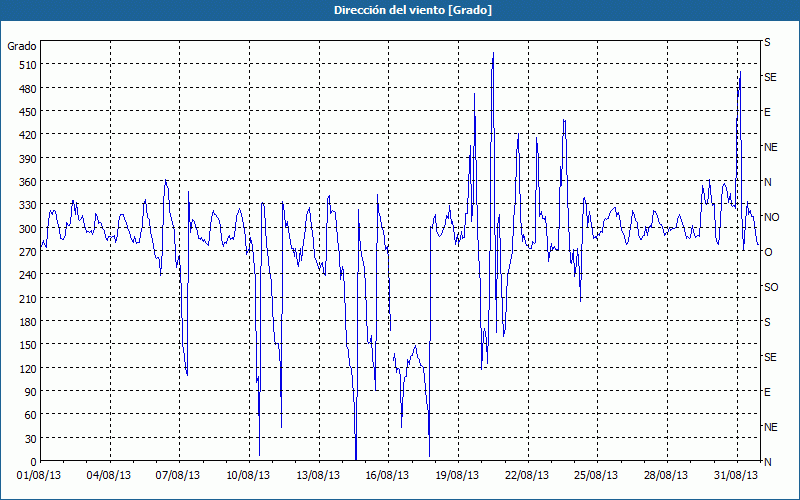
Task: Click the 60 degree axis label
Action: click(30, 415)
